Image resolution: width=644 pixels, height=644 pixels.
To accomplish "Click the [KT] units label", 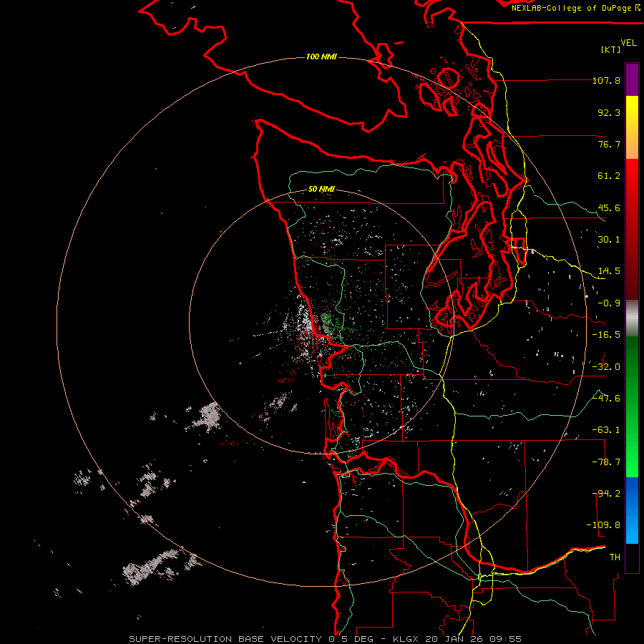I will pos(610,49).
